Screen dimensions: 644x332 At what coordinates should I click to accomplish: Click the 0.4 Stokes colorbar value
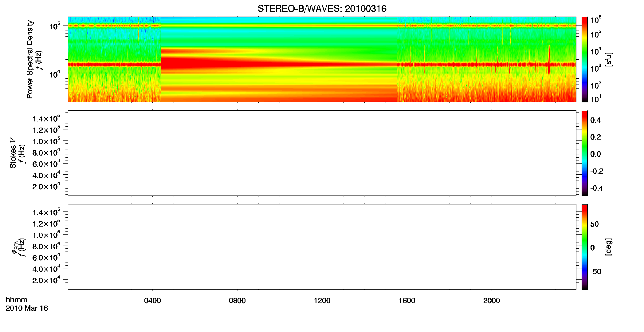click(x=595, y=120)
